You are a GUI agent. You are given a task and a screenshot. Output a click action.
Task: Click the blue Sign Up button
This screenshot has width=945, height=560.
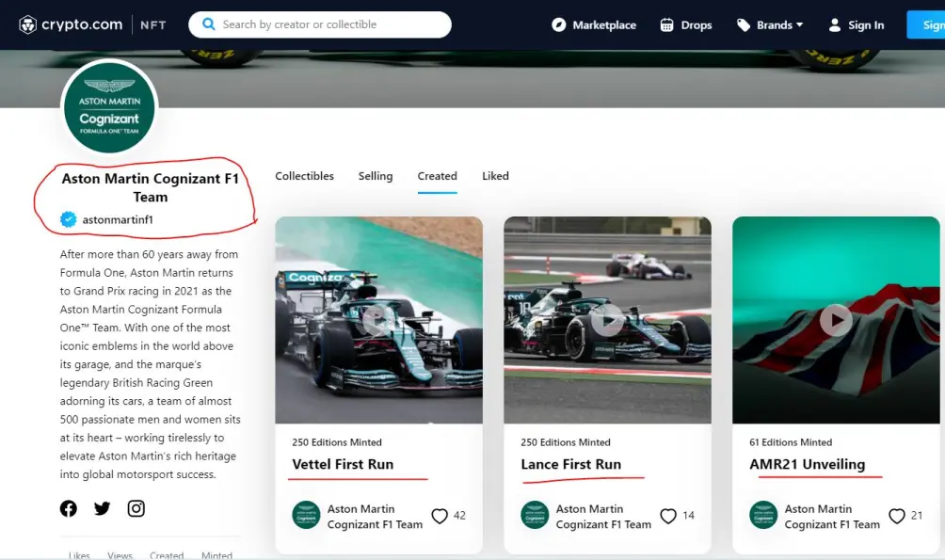926,24
